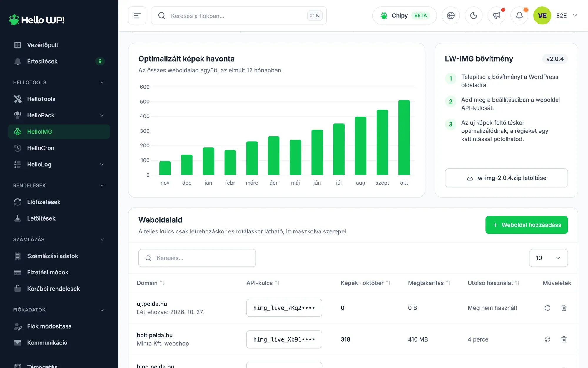Open Vezérlőpult dashboard
The image size is (588, 368).
[59, 45]
